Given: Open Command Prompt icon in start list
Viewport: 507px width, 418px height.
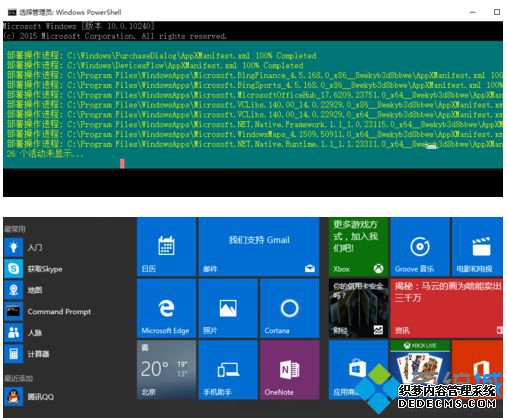Looking at the screenshot, I should (x=13, y=311).
